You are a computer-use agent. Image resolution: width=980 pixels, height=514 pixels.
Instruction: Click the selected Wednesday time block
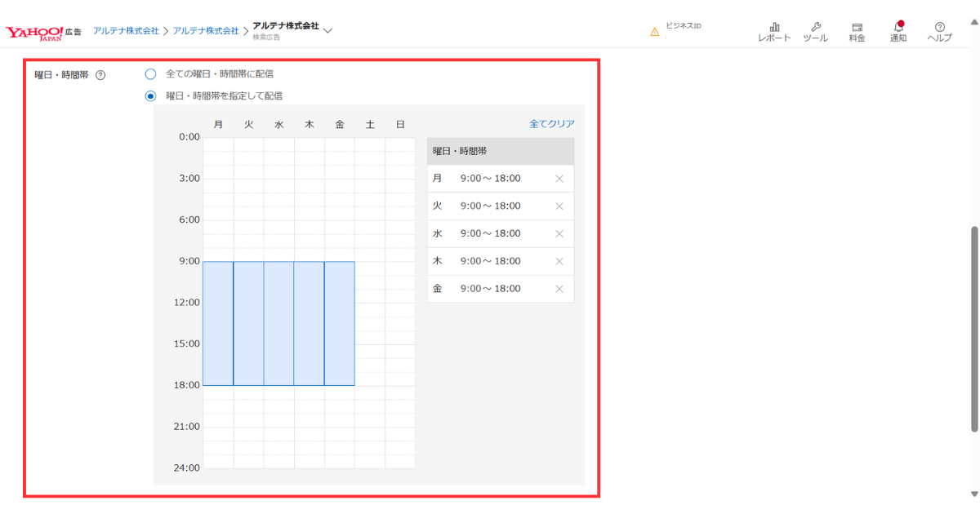(278, 323)
